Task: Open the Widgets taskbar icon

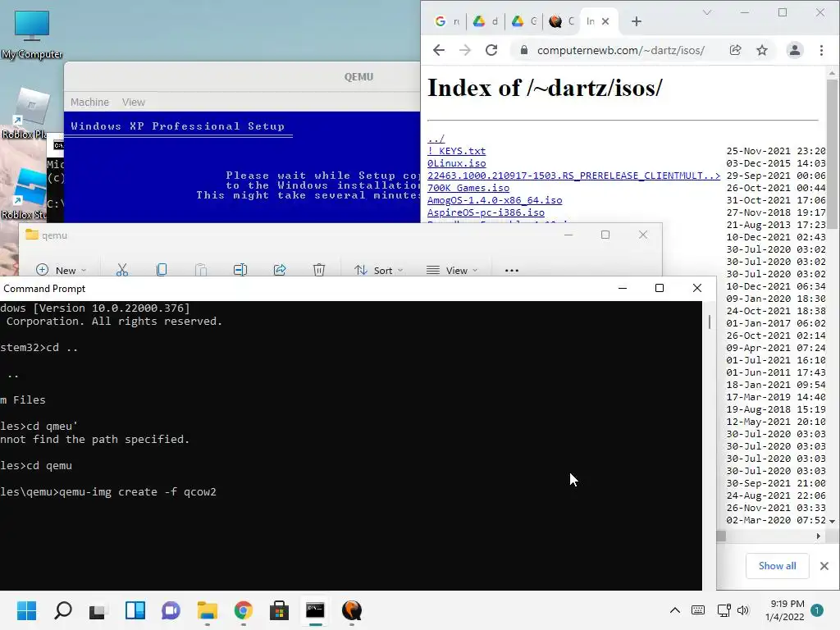Action: (x=135, y=610)
